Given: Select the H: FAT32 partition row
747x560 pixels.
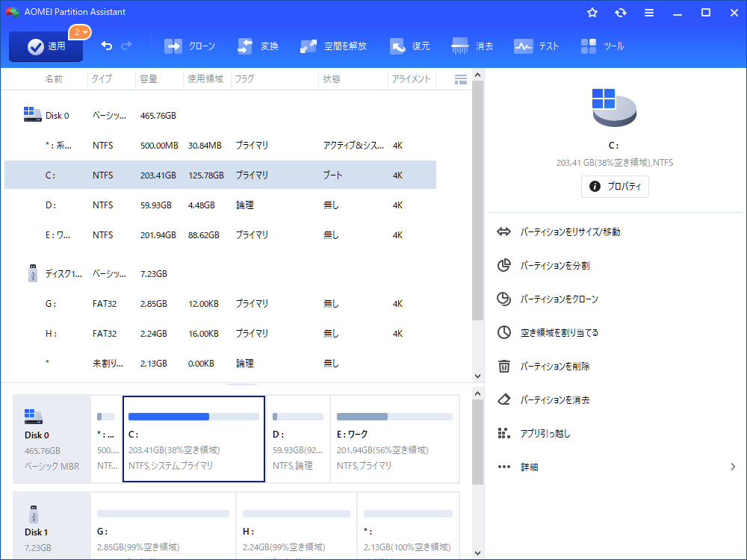Looking at the screenshot, I should click(220, 334).
